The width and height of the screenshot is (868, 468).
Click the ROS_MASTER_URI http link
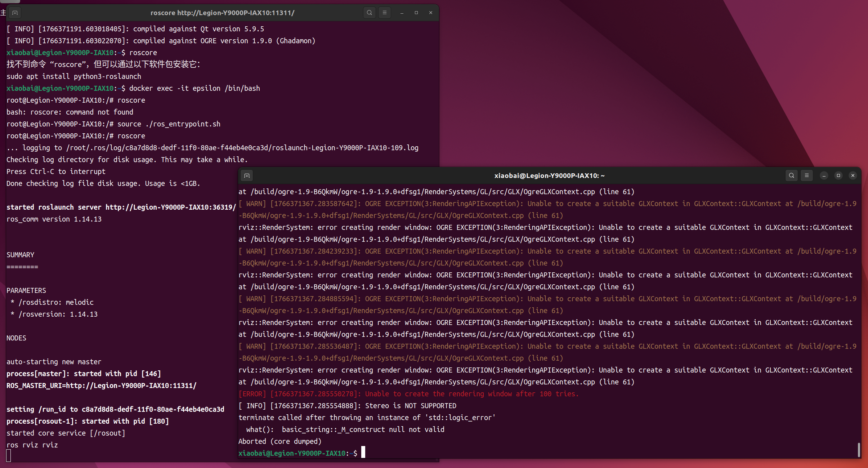131,385
